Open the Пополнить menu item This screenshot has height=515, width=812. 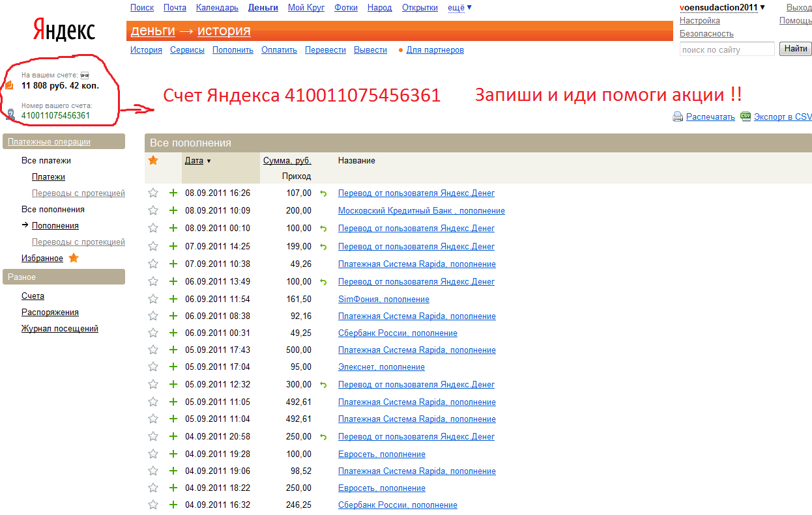233,50
